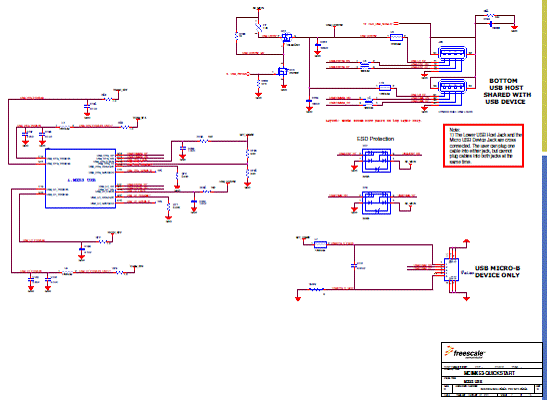This screenshot has width=547, height=400.
Task: Click the yellow strip at top right edge
Action: [x=545, y=76]
